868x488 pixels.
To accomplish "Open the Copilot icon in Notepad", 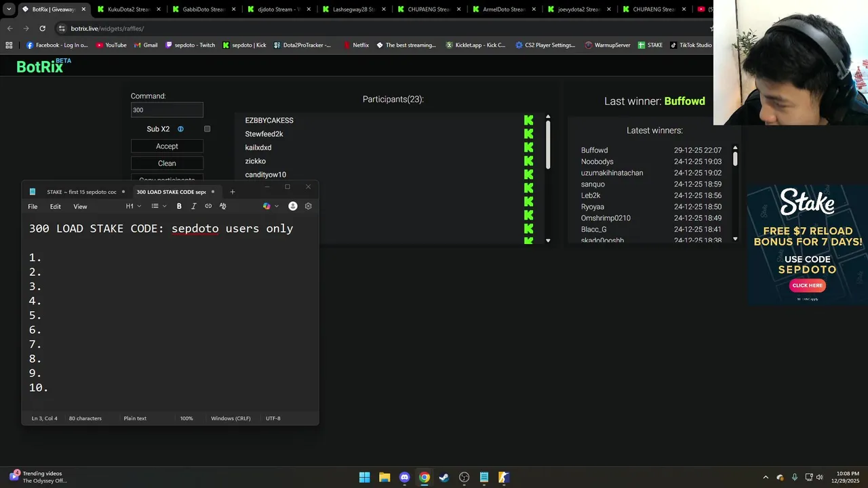I will pyautogui.click(x=267, y=206).
